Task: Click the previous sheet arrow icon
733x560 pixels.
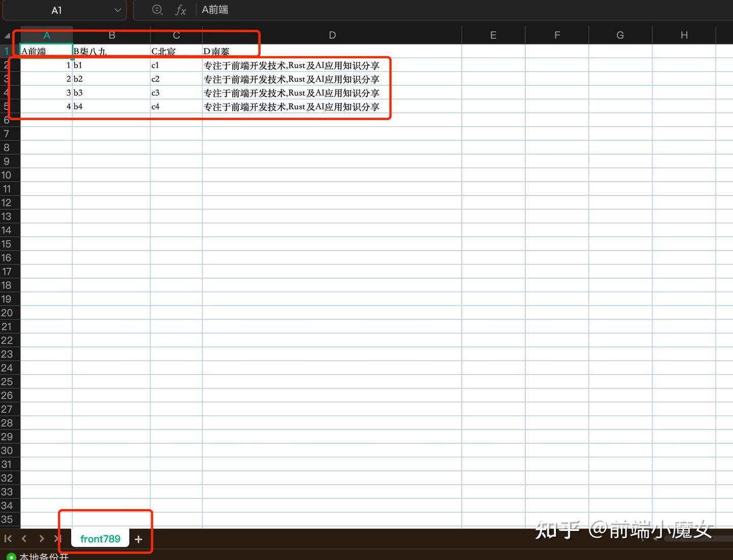Action: (x=24, y=539)
